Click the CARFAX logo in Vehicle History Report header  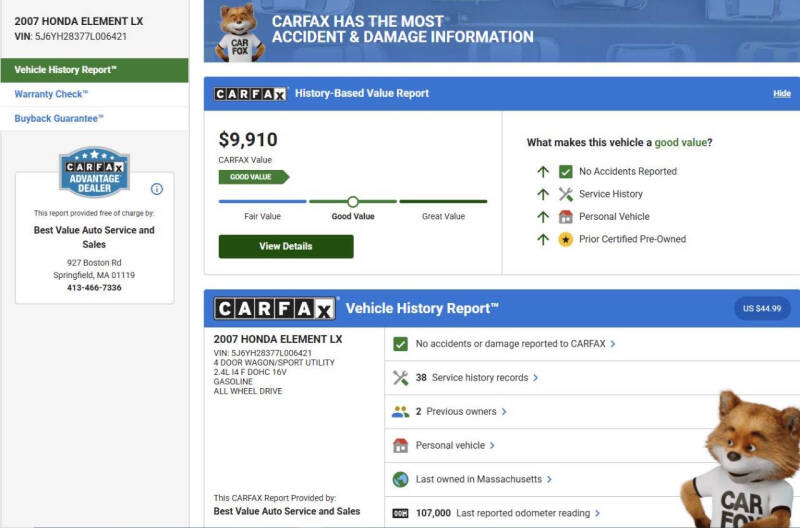(x=274, y=309)
